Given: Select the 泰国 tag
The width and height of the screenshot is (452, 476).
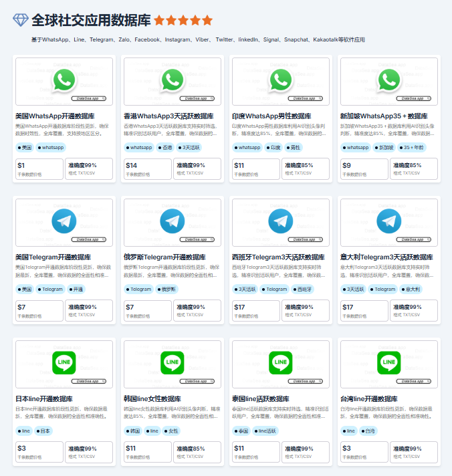Looking at the screenshot, I should coord(241,431).
